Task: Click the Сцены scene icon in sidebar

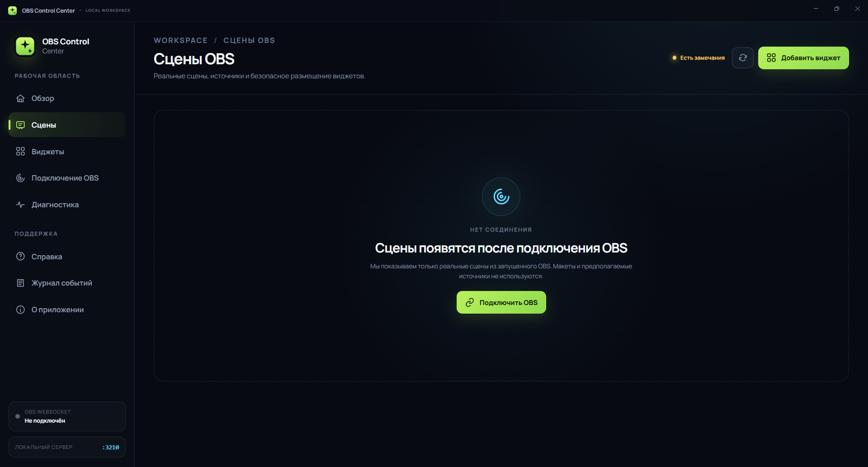Action: click(x=20, y=125)
